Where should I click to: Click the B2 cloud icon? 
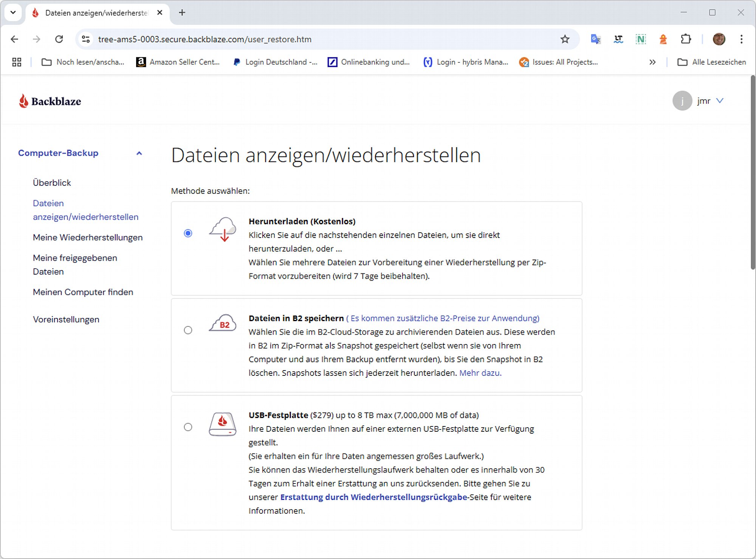pos(223,323)
